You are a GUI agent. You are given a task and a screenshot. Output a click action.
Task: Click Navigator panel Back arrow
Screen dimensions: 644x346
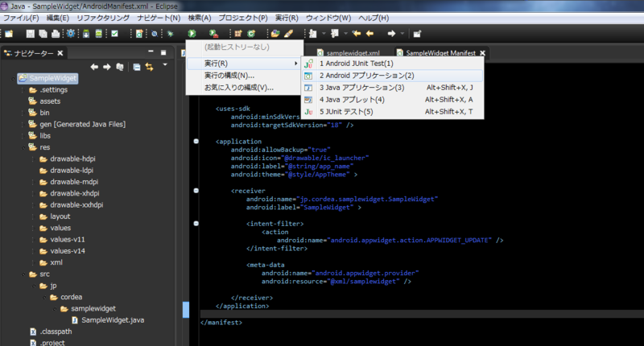[x=94, y=67]
